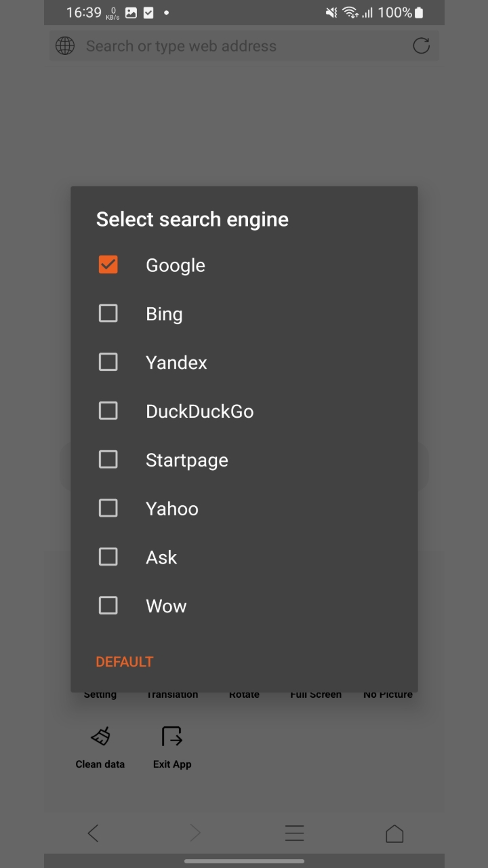Check the Bing checkbox

pyautogui.click(x=108, y=313)
